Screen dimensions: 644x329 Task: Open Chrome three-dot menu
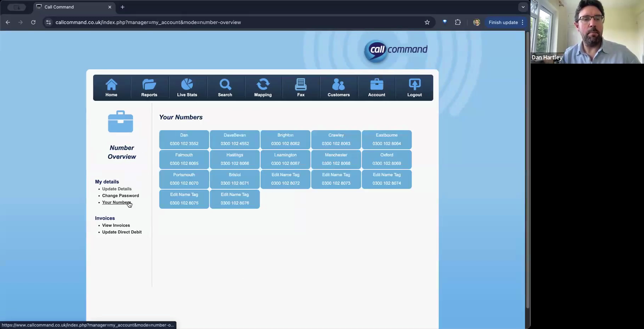pos(522,22)
